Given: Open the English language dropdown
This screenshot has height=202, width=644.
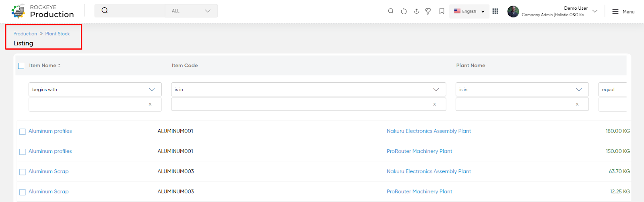Looking at the screenshot, I should 469,11.
